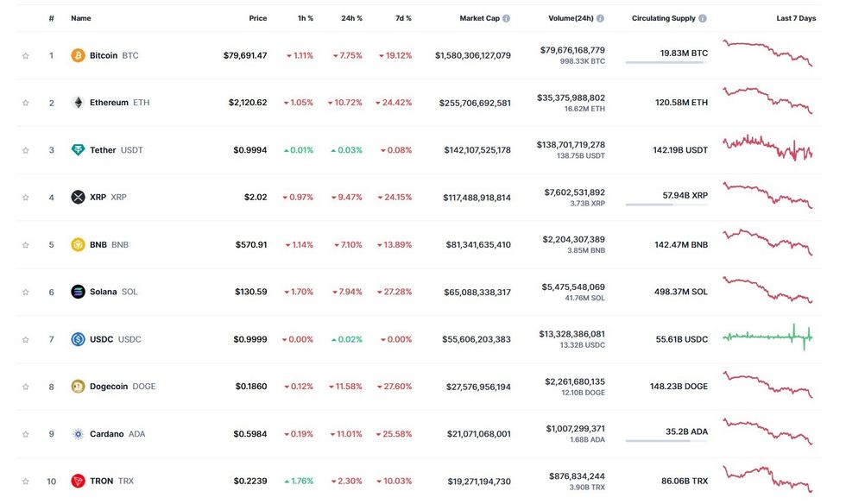Open the BNB coin page link
This screenshot has width=846, height=504.
[98, 244]
